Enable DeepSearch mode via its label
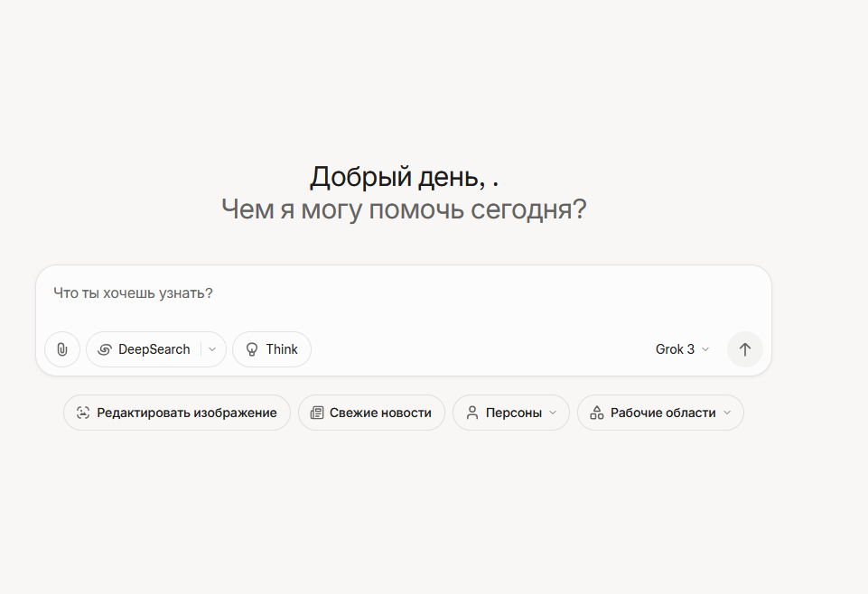Viewport: 868px width, 594px height. point(154,349)
